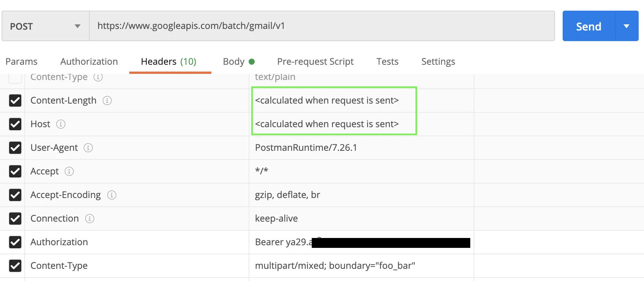Toggle the User-Agent header checkbox
Screen dimensions: 644x281
coord(15,148)
